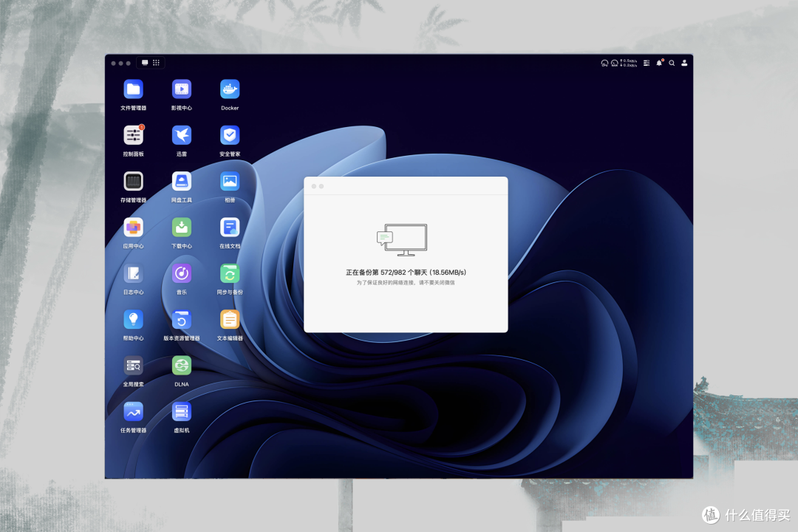Image resolution: width=798 pixels, height=532 pixels.
Task: Open the Docker app
Action: pos(230,89)
